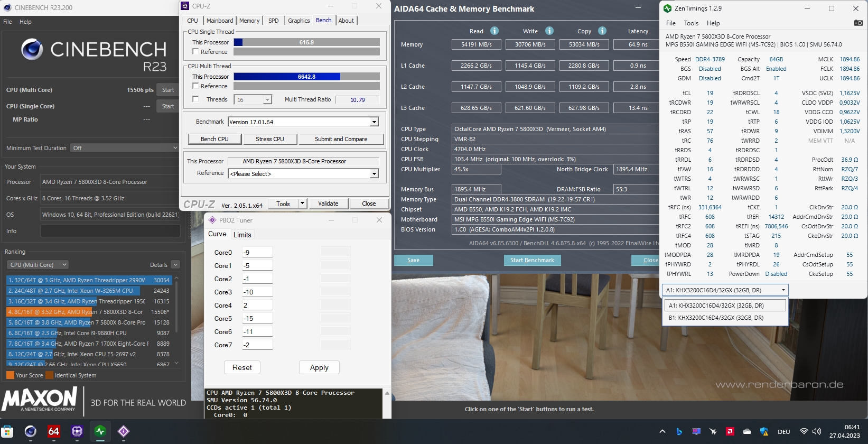868x444 pixels.
Task: Click the Core3 curve value field
Action: pyautogui.click(x=257, y=292)
